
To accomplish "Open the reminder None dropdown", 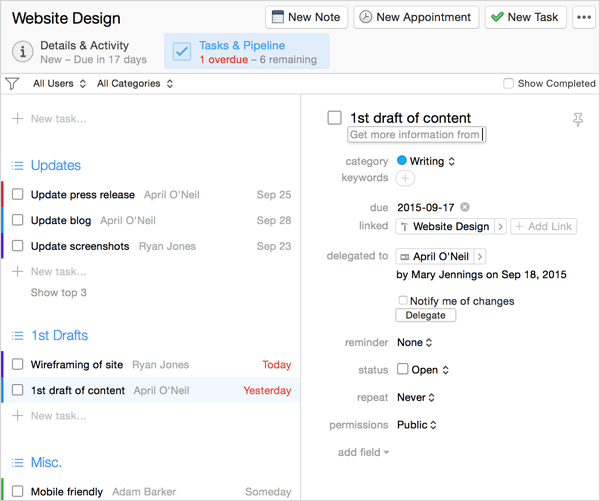I will [414, 342].
